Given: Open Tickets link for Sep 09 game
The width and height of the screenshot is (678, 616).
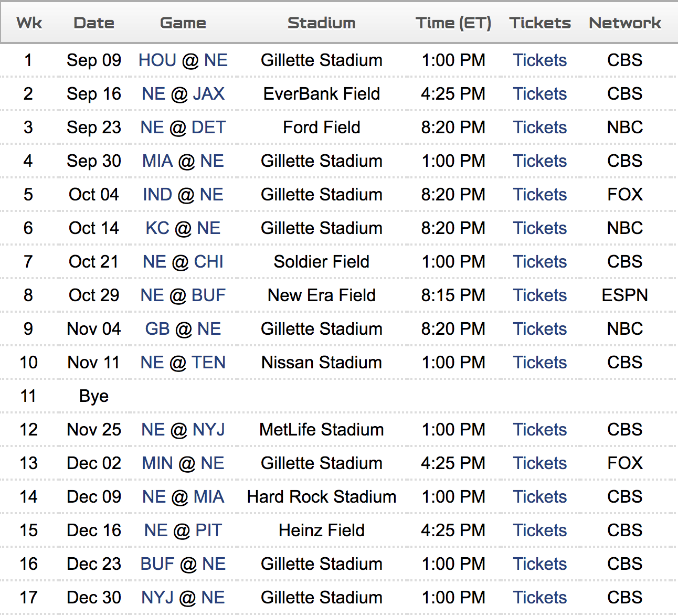Looking at the screenshot, I should (539, 60).
